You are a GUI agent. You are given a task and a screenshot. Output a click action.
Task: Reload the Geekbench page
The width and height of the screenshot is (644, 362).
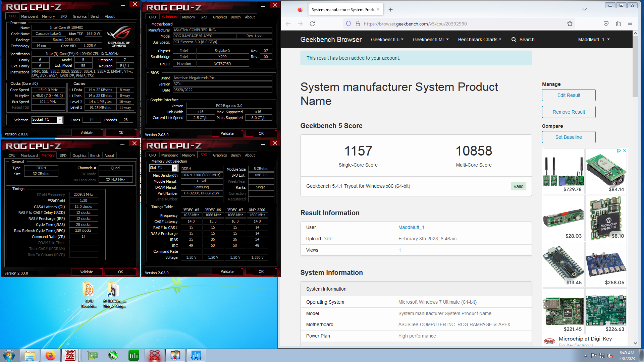pos(312,24)
